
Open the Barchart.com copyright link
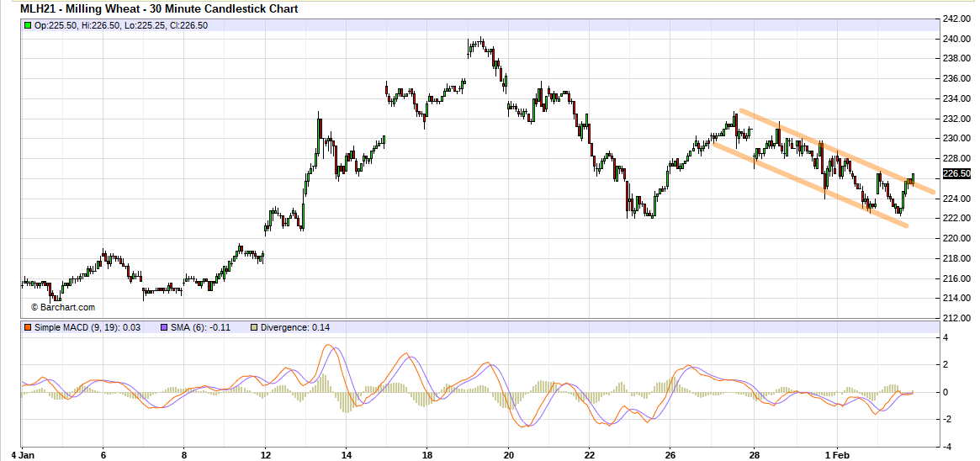point(63,308)
